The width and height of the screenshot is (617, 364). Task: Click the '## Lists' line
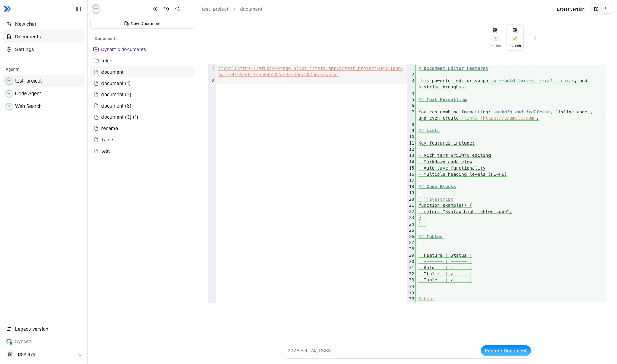(x=429, y=131)
